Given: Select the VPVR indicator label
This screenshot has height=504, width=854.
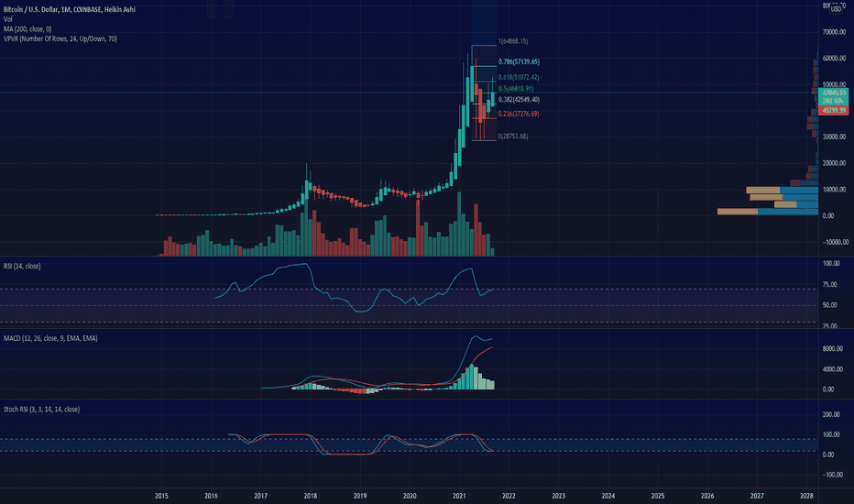Looking at the screenshot, I should [60, 38].
